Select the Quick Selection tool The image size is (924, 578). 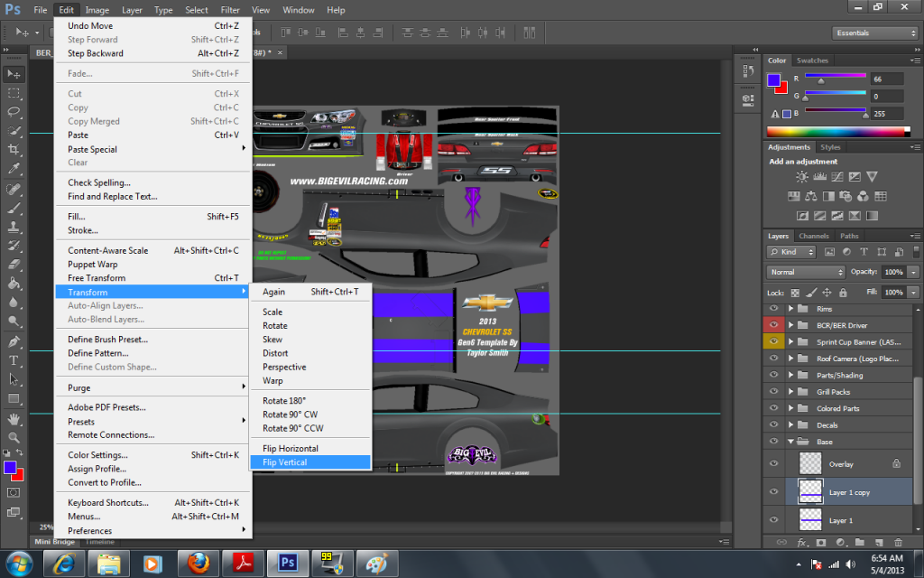tap(14, 130)
